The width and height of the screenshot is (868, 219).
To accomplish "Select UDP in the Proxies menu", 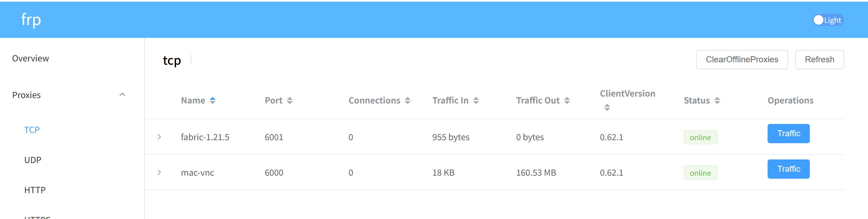I will [33, 160].
